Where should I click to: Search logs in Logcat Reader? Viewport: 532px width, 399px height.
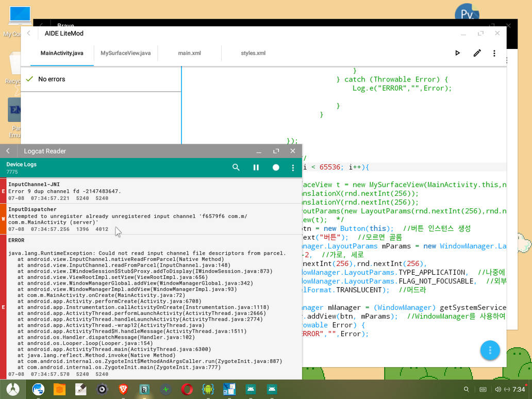click(236, 167)
